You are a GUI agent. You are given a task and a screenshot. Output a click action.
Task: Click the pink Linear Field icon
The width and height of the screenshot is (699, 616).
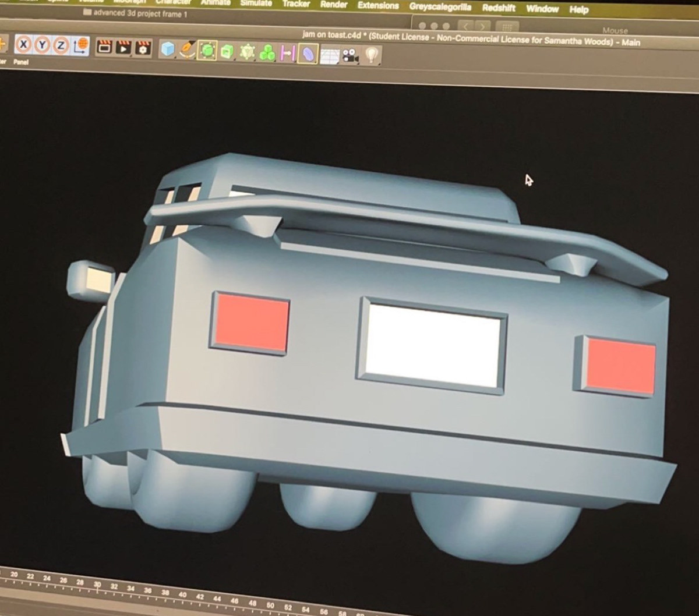[x=287, y=54]
